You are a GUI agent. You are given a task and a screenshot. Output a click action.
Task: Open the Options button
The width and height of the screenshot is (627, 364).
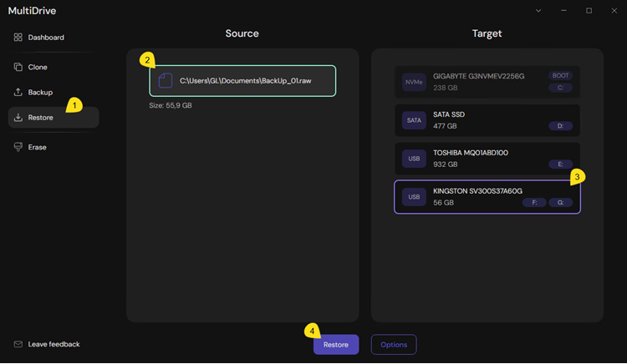394,345
